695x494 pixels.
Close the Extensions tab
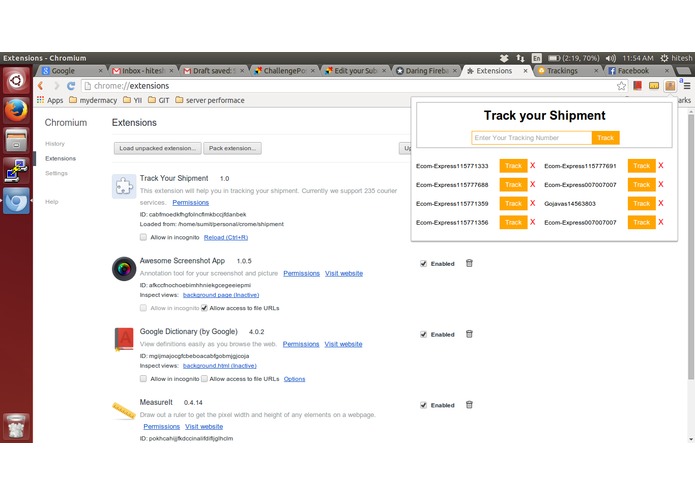tap(525, 71)
